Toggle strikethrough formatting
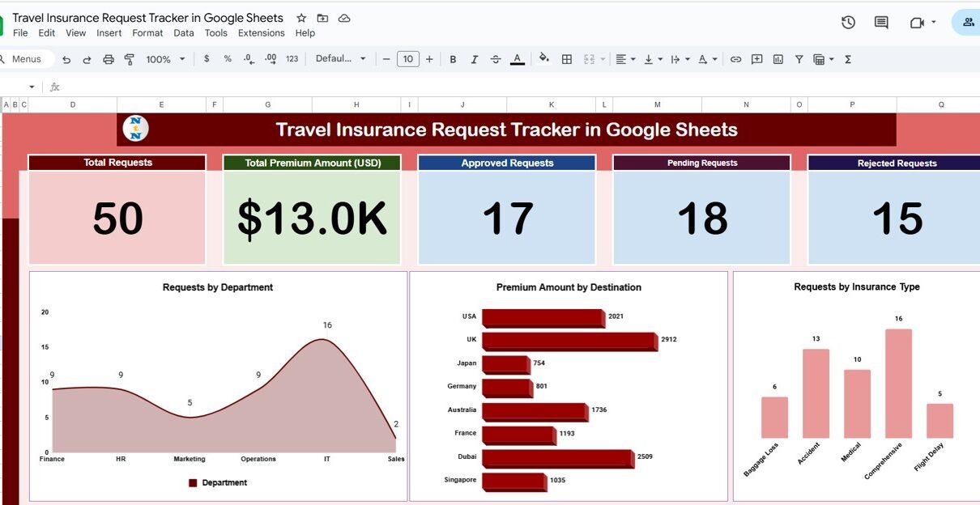 tap(496, 59)
